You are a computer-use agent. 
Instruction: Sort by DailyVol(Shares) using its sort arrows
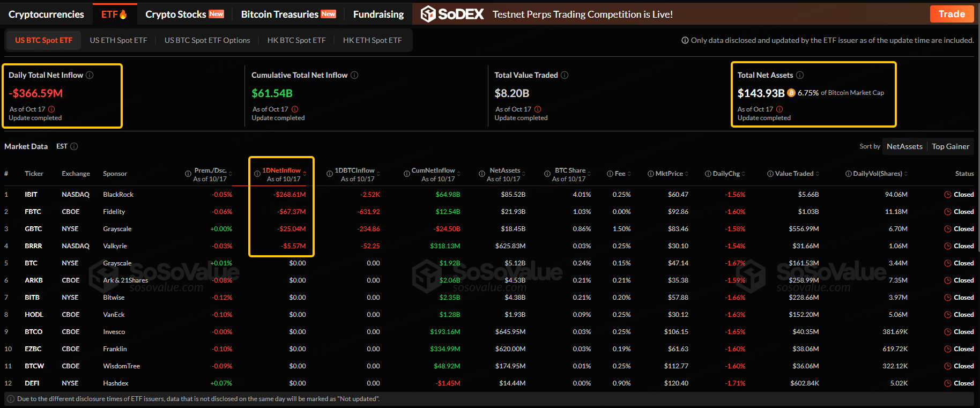[x=906, y=174]
